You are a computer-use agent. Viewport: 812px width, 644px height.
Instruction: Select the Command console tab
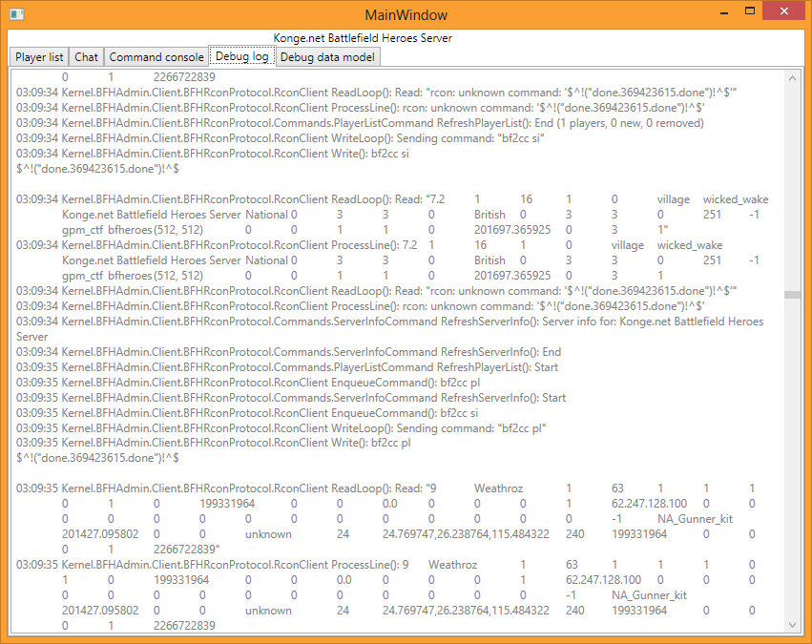pyautogui.click(x=156, y=57)
